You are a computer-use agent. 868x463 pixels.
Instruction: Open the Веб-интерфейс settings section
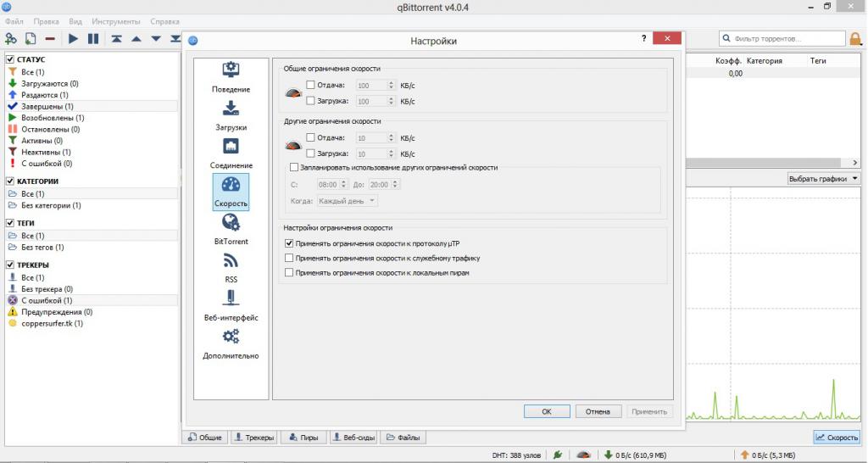[x=231, y=306]
